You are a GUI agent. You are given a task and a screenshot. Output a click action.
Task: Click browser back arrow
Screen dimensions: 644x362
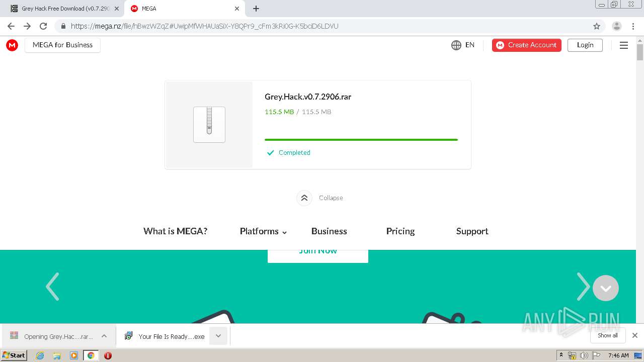tap(11, 26)
